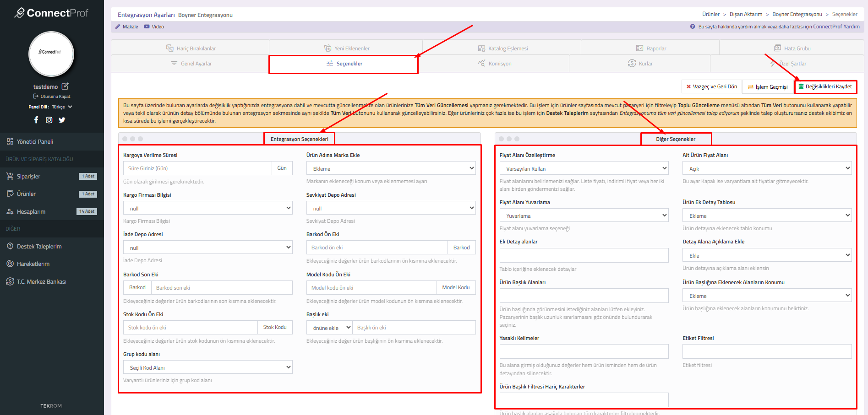This screenshot has height=415, width=868.
Task: Click the help question mark icon
Action: point(693,27)
